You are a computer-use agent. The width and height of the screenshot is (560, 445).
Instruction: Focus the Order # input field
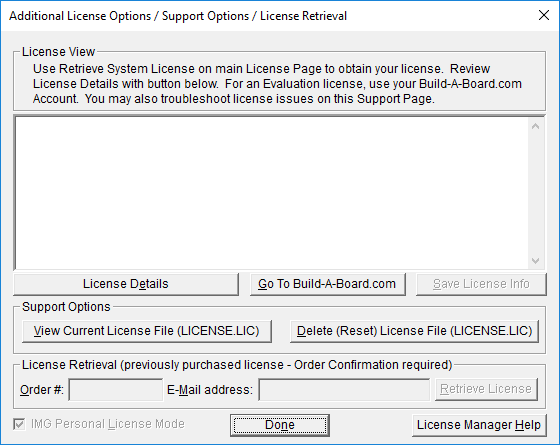click(x=116, y=390)
